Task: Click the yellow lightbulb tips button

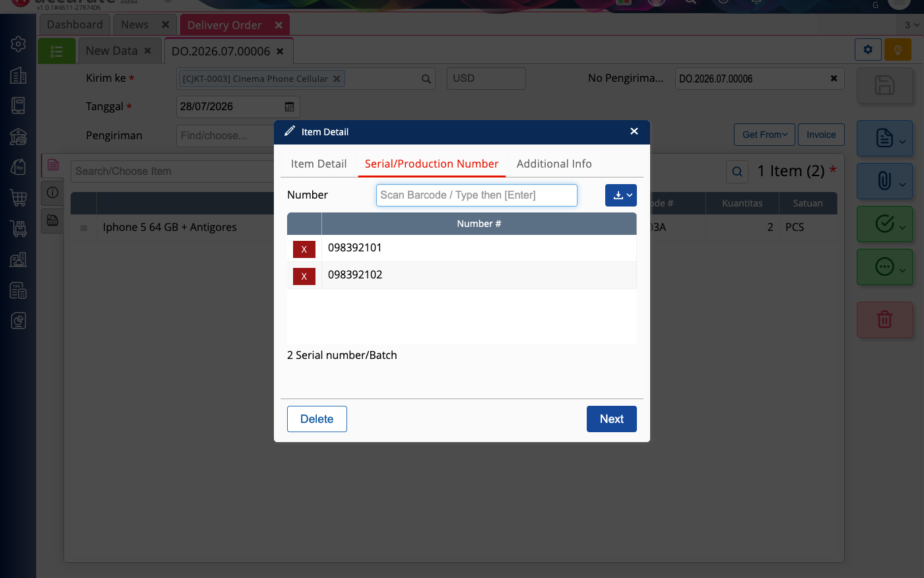Action: tap(898, 49)
